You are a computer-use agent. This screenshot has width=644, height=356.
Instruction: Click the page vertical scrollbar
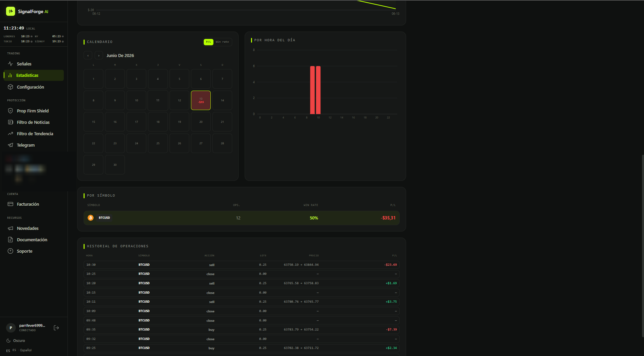642,246
